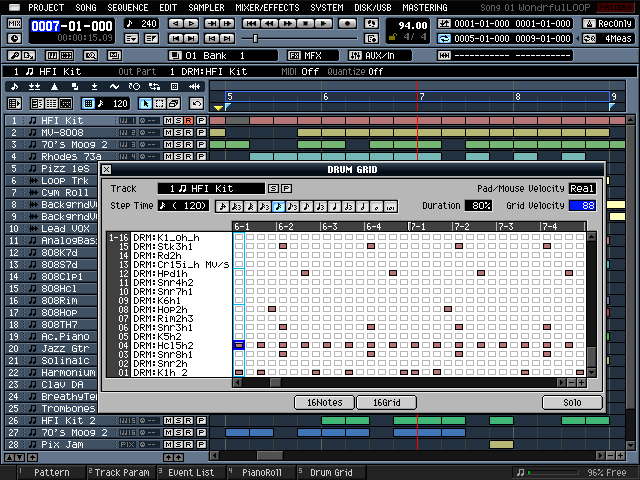
Task: Click the 16Grid button
Action: pyautogui.click(x=387, y=402)
